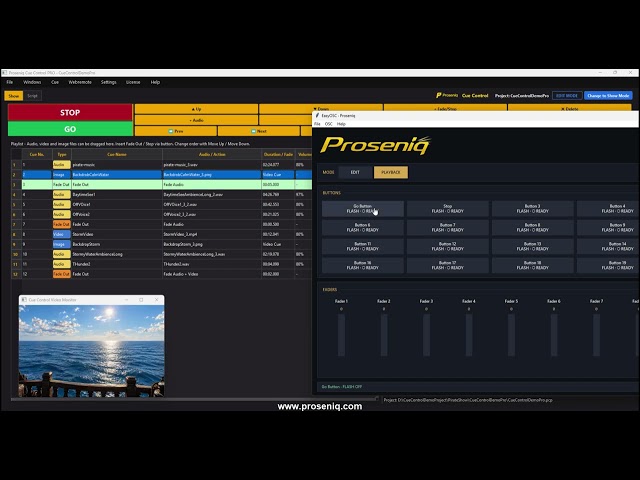Click the Image type badge in row 9
The height and width of the screenshot is (480, 640).
point(61,244)
